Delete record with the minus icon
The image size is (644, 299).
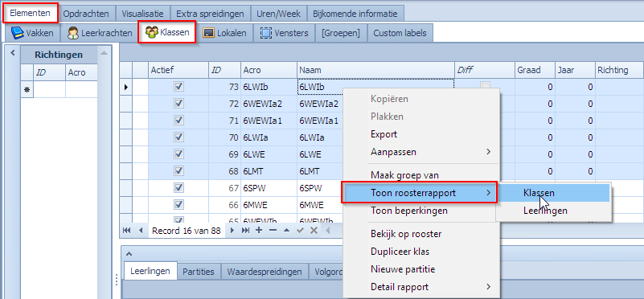coord(273,231)
